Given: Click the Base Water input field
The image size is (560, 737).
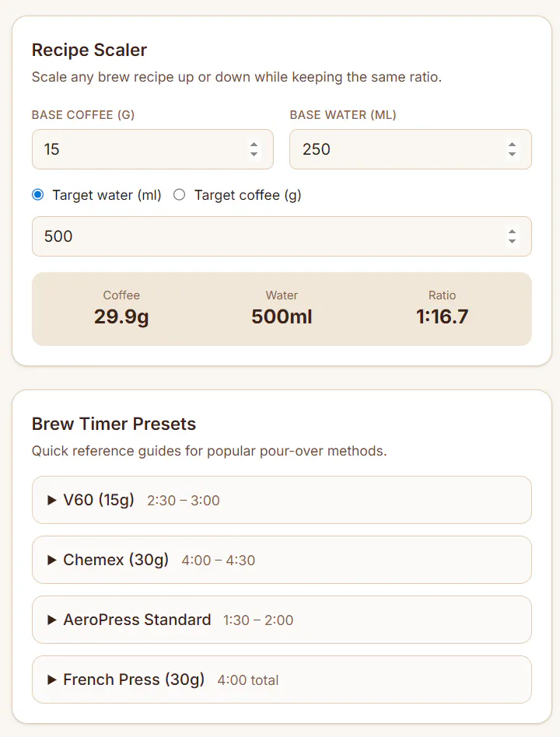Looking at the screenshot, I should pyautogui.click(x=411, y=149).
